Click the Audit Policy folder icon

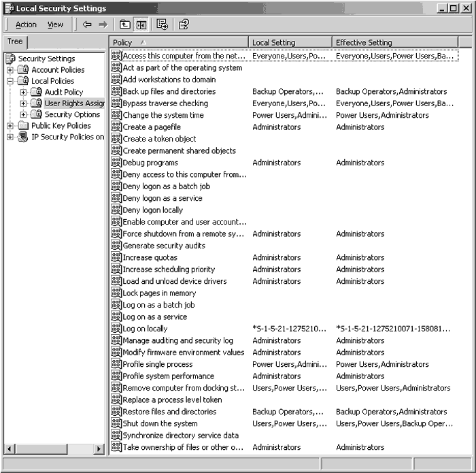click(x=37, y=92)
